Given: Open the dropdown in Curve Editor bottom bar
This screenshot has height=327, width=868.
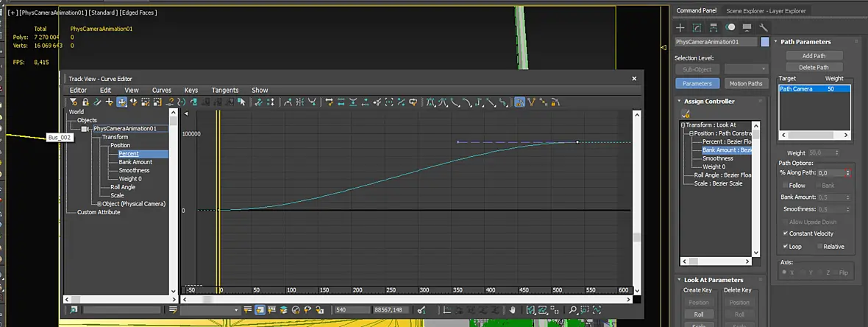Looking at the screenshot, I should tap(236, 310).
